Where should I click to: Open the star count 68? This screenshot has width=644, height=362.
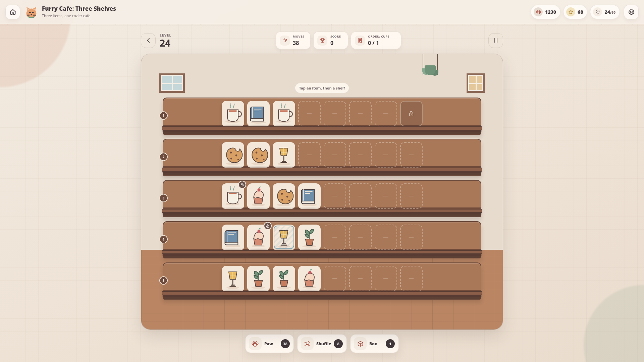(x=575, y=12)
